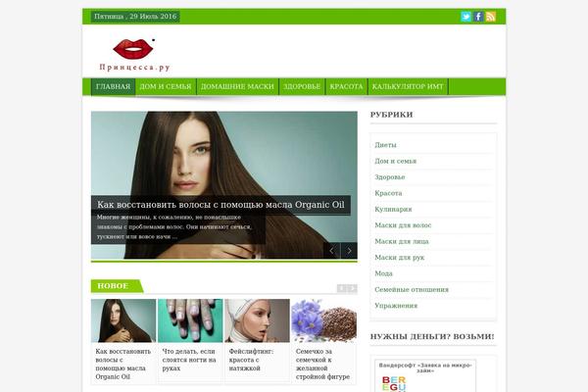
Task: Open Новое card title about Organic Oil
Action: click(x=123, y=364)
